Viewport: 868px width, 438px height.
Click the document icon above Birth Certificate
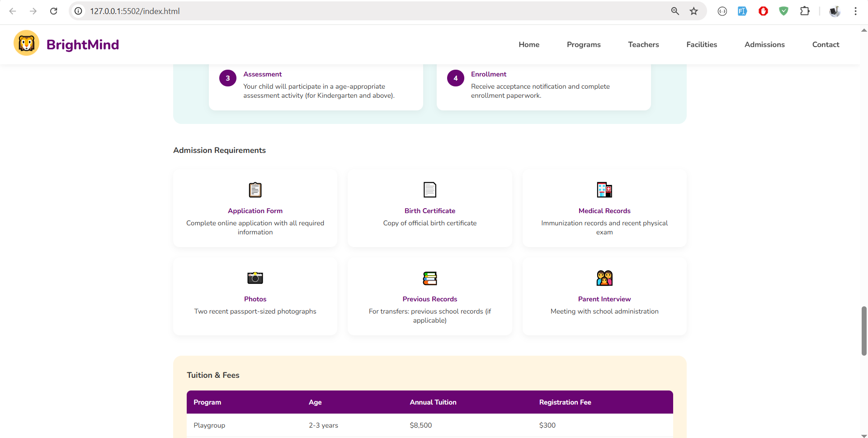point(429,190)
